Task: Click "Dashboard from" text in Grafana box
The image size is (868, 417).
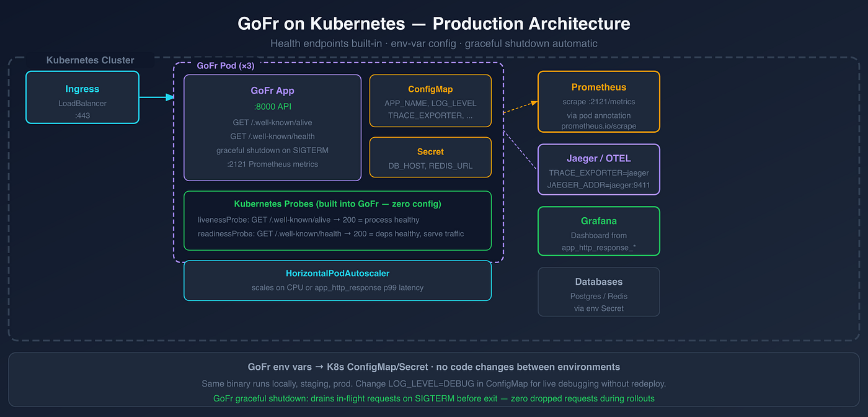Action: click(x=599, y=235)
